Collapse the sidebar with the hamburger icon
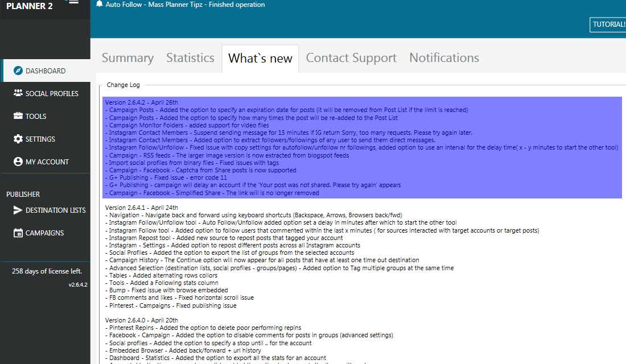 pyautogui.click(x=73, y=3)
